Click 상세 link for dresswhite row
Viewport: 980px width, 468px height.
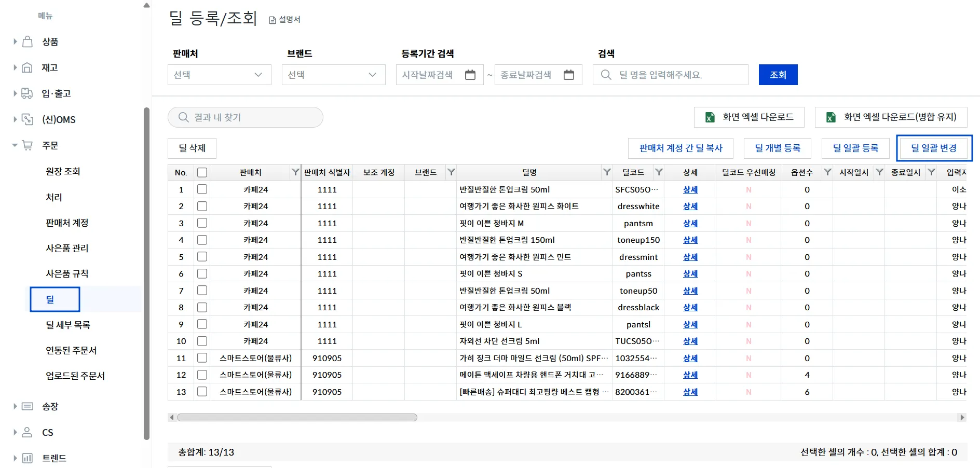point(690,207)
